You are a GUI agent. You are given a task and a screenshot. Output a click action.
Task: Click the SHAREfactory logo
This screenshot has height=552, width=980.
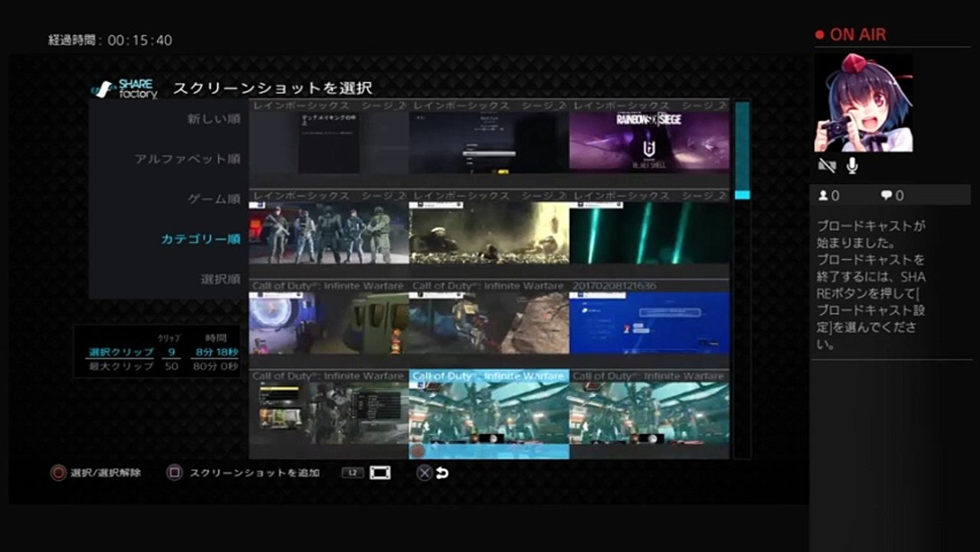tap(124, 89)
